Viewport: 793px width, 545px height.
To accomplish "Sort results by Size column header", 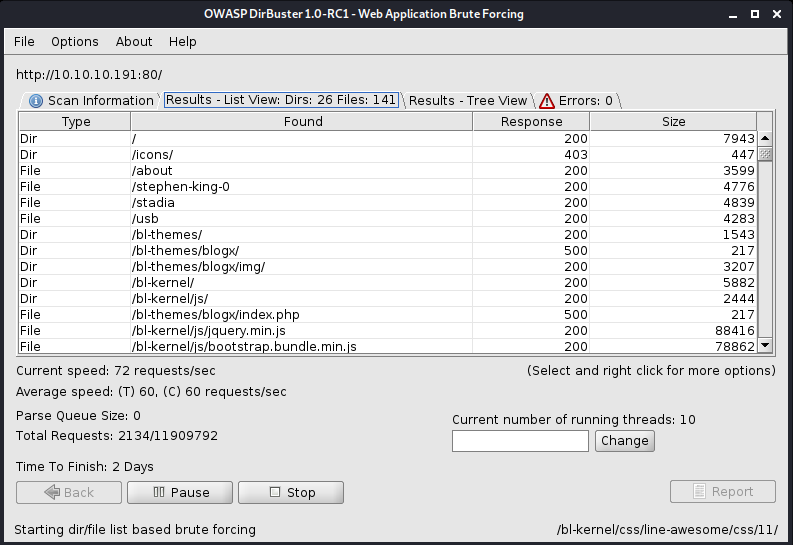I will point(674,121).
